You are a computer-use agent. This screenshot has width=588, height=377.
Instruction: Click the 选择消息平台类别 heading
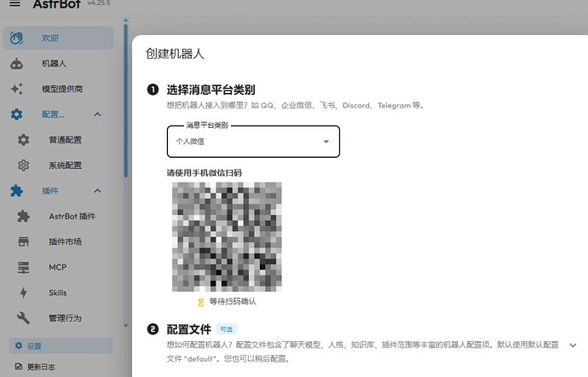pyautogui.click(x=210, y=90)
